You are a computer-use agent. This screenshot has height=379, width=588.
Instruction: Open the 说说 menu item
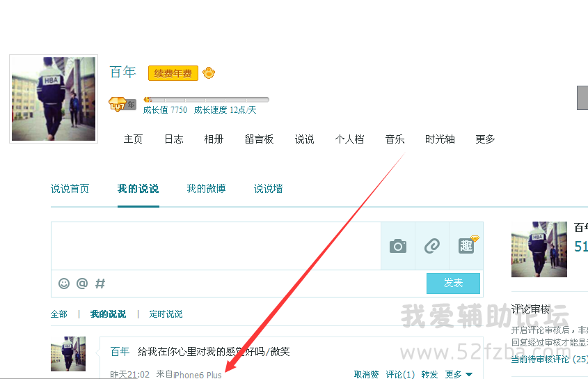coord(305,139)
